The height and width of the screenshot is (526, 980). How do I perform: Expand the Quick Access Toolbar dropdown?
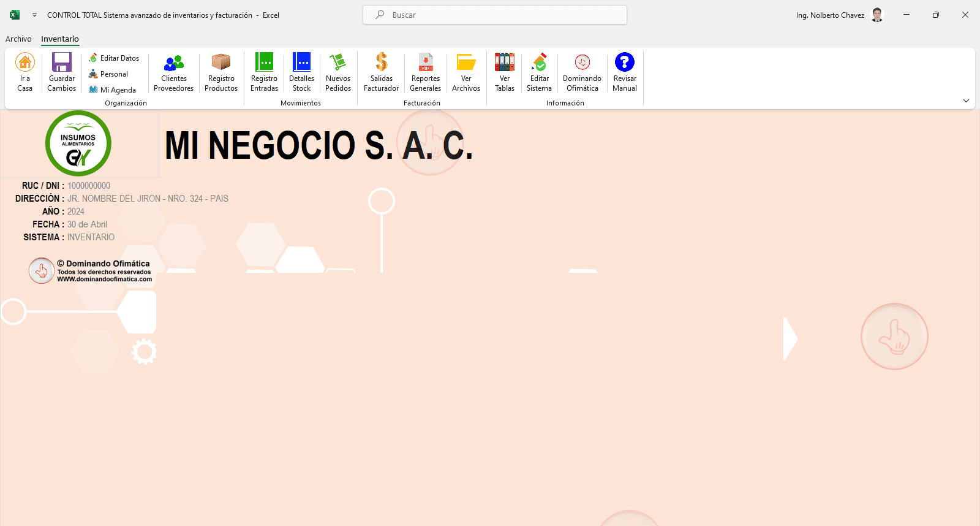click(34, 15)
